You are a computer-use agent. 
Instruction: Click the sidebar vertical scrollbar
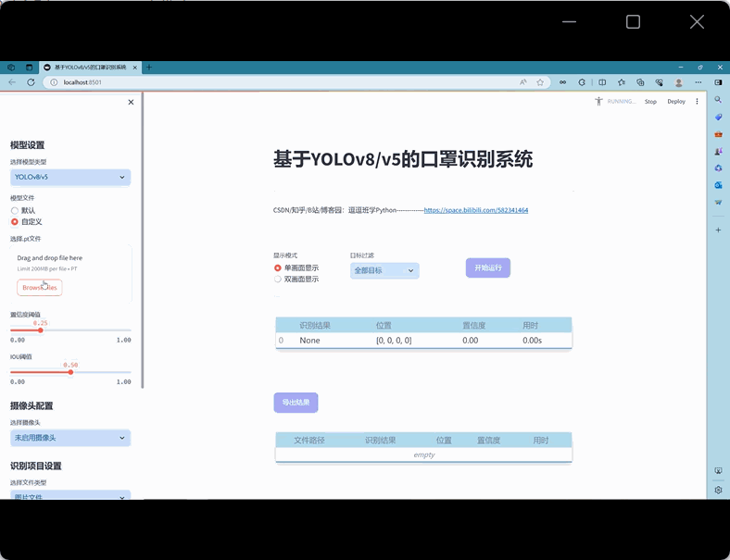pyautogui.click(x=143, y=240)
